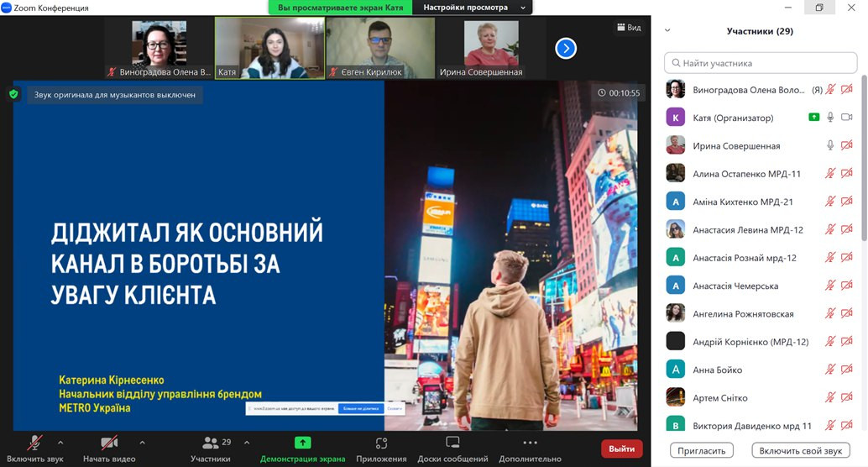Click Анастасия Левина muted mic icon
This screenshot has height=467, width=868.
click(830, 229)
